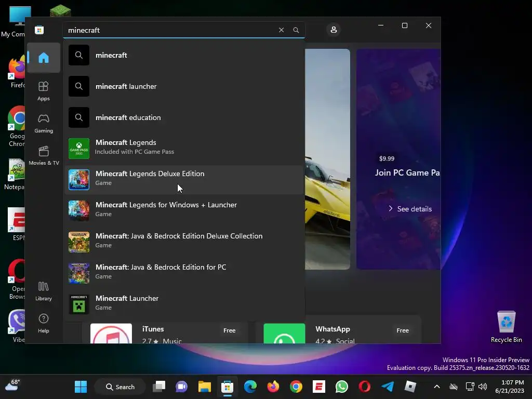Select the 'minecraft education' suggestion
This screenshot has height=399, width=532.
183,117
